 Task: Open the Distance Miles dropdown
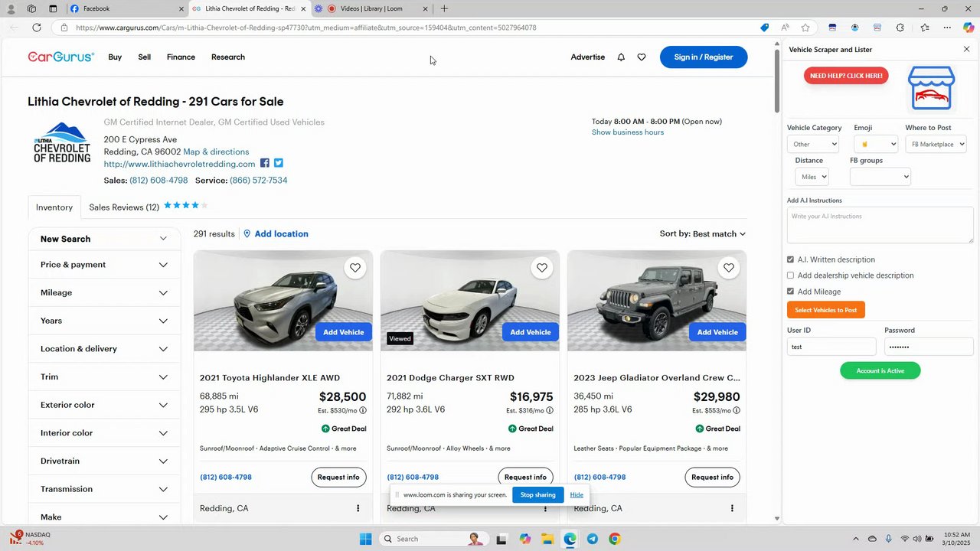click(x=812, y=177)
